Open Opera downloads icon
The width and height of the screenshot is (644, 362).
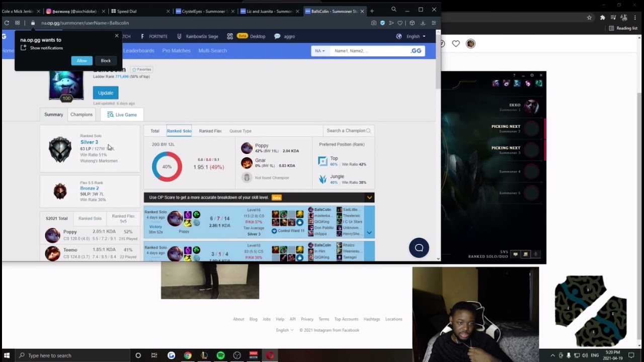[x=423, y=23]
